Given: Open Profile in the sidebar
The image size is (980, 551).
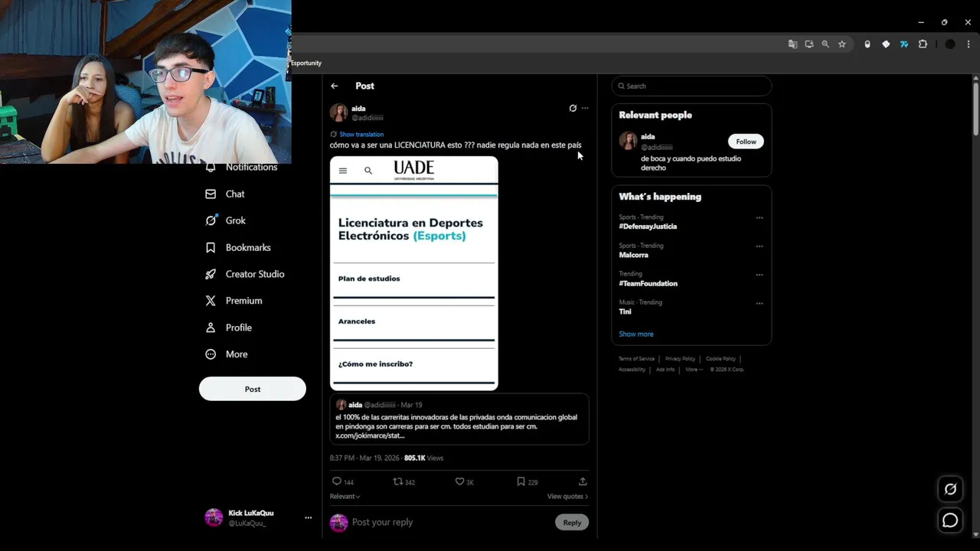Looking at the screenshot, I should point(228,328).
